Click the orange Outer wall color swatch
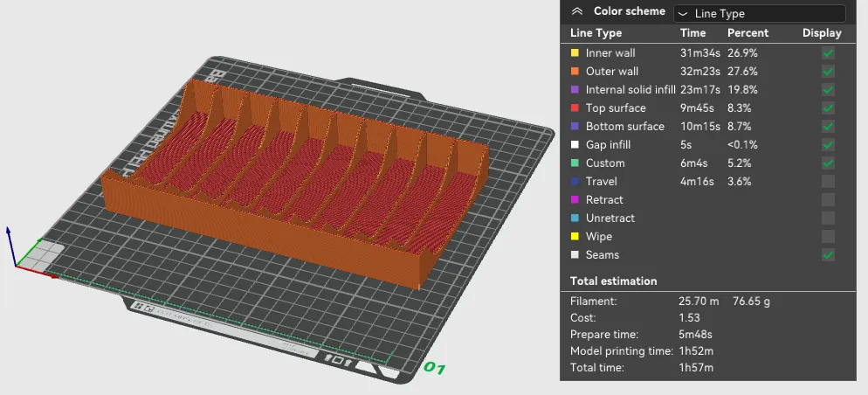Viewport: 868px width, 395px height. point(575,72)
